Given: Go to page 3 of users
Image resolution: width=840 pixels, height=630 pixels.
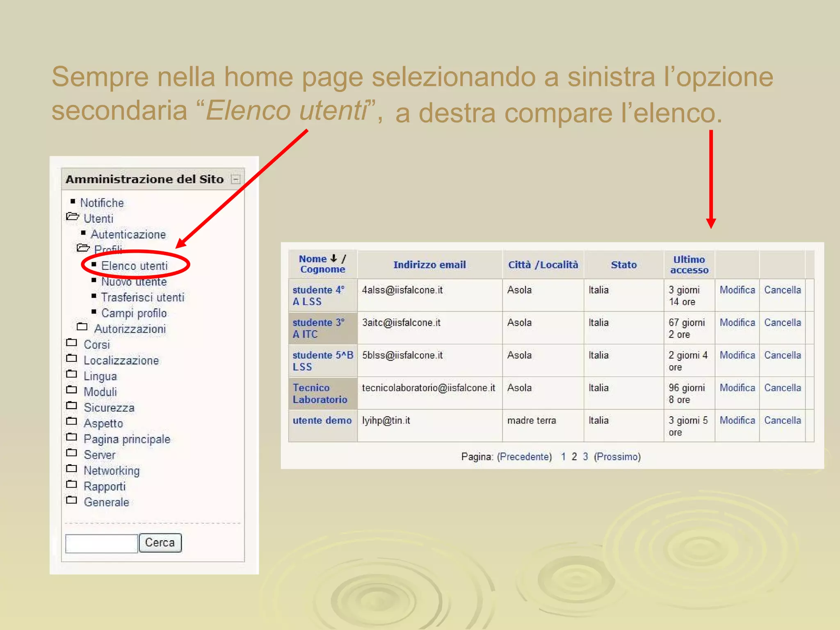Looking at the screenshot, I should click(585, 457).
